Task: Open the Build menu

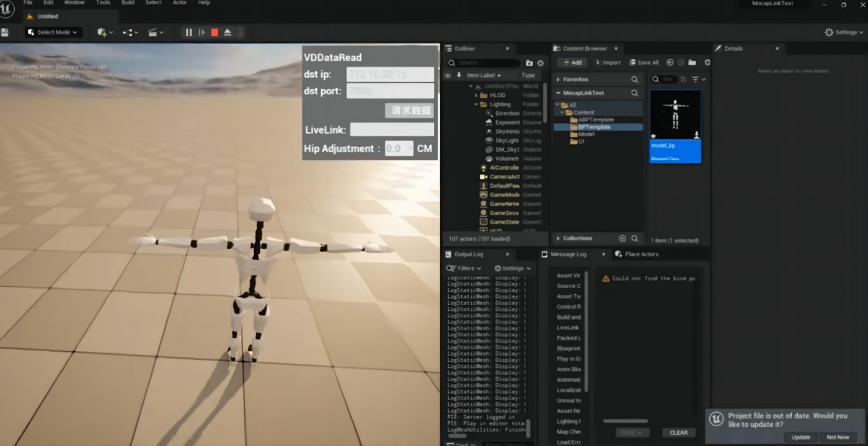Action: click(x=128, y=2)
